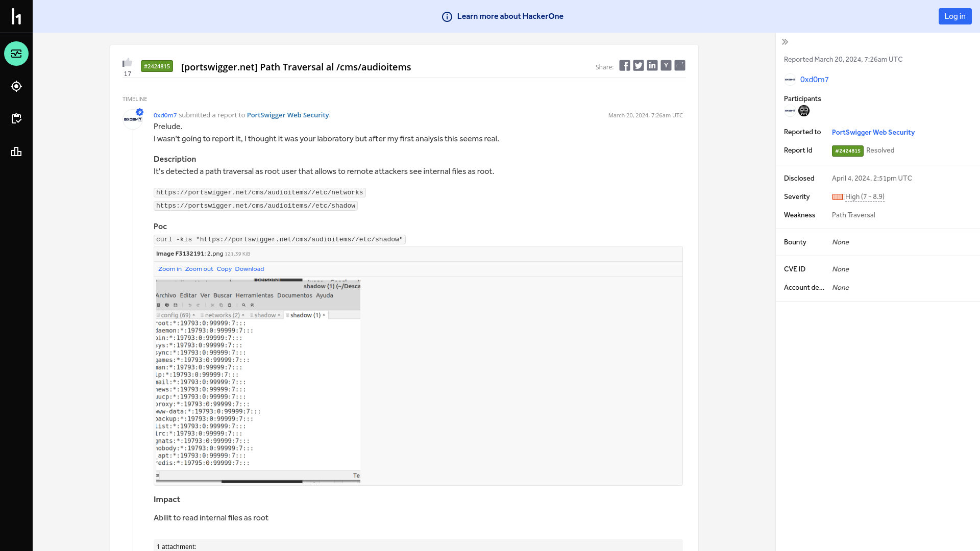Open the Leaderboard podium sidebar icon

[x=16, y=152]
